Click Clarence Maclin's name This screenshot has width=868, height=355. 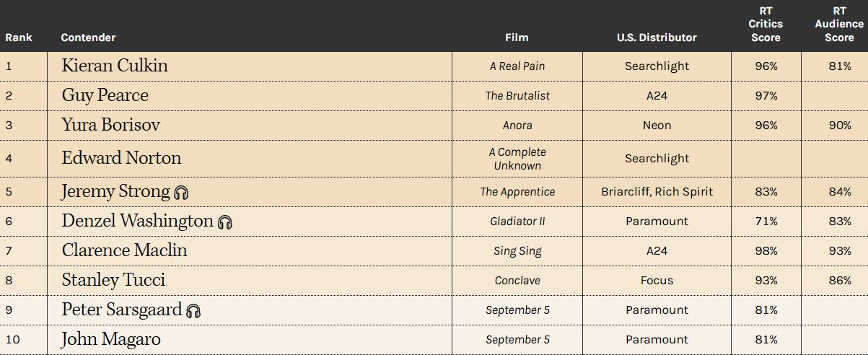click(124, 250)
